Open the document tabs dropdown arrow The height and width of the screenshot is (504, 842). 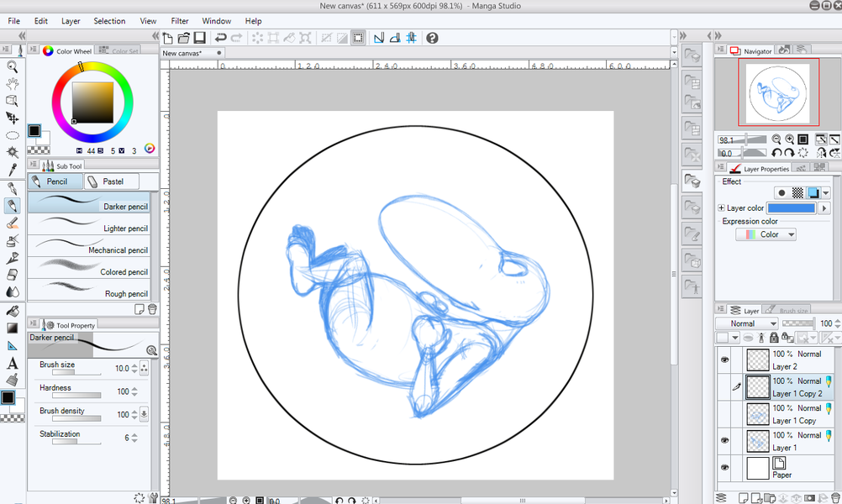pyautogui.click(x=675, y=53)
